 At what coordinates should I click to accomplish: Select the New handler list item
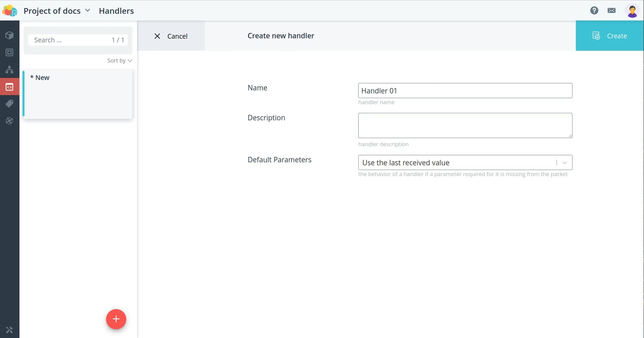pyautogui.click(x=78, y=94)
